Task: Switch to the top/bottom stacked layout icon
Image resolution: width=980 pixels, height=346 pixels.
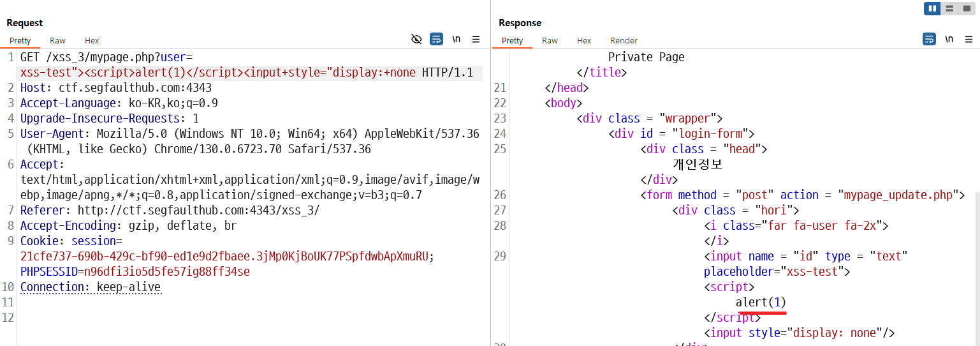Action: click(950, 8)
